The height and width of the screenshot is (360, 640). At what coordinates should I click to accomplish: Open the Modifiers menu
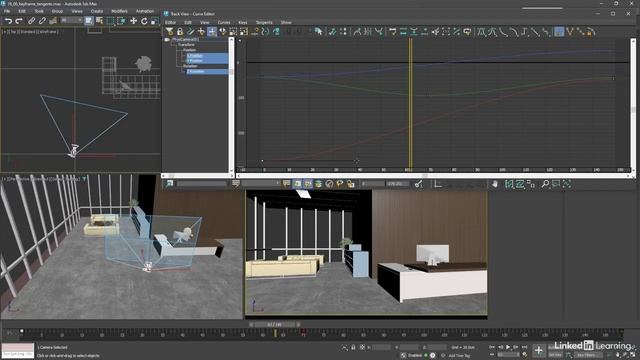pos(120,11)
